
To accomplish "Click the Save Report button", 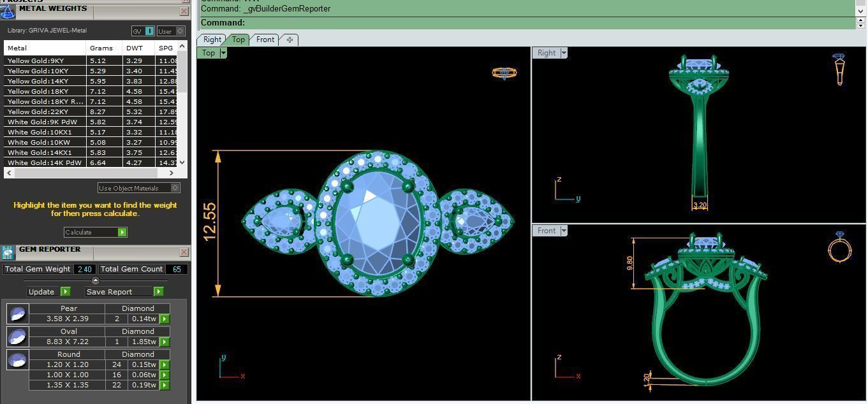I will coord(124,291).
